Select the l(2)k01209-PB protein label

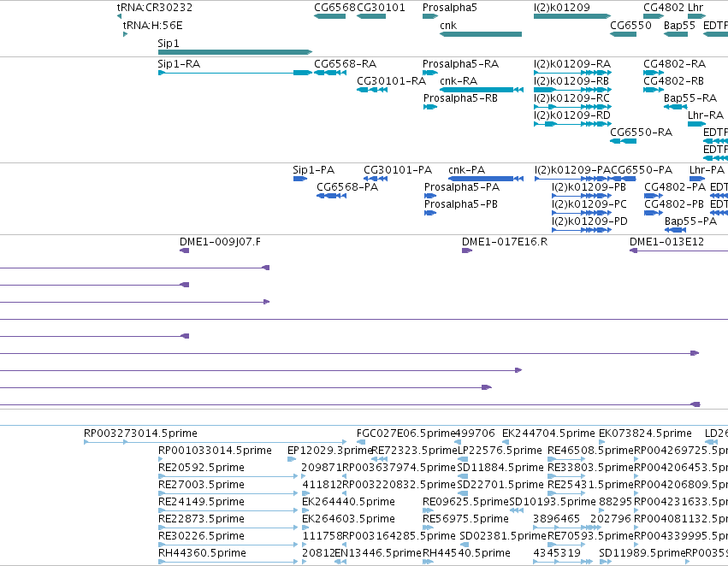tap(589, 187)
